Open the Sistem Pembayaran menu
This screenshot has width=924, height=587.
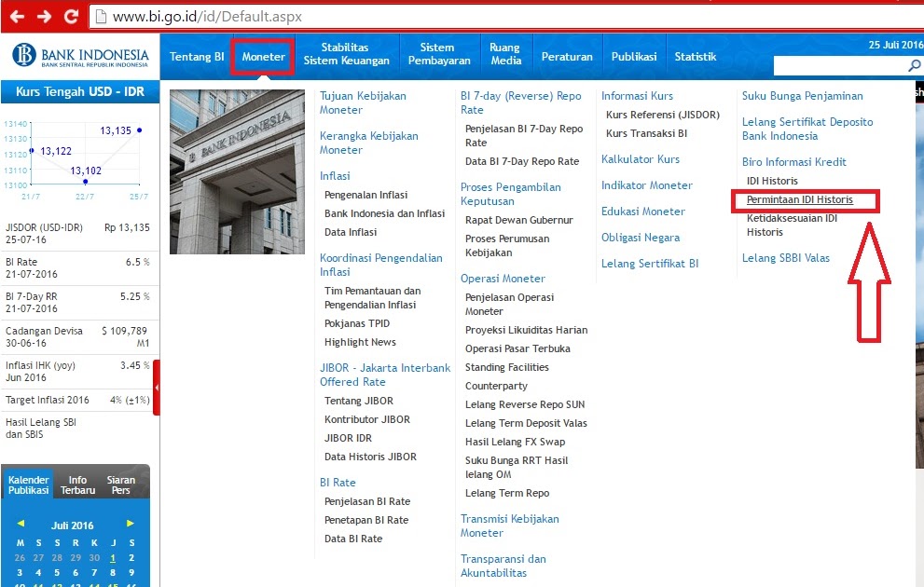439,54
